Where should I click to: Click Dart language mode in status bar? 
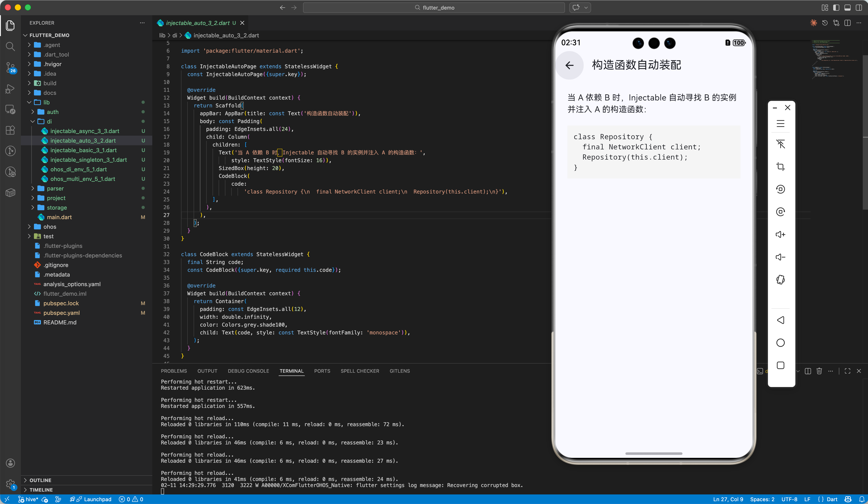(x=831, y=499)
